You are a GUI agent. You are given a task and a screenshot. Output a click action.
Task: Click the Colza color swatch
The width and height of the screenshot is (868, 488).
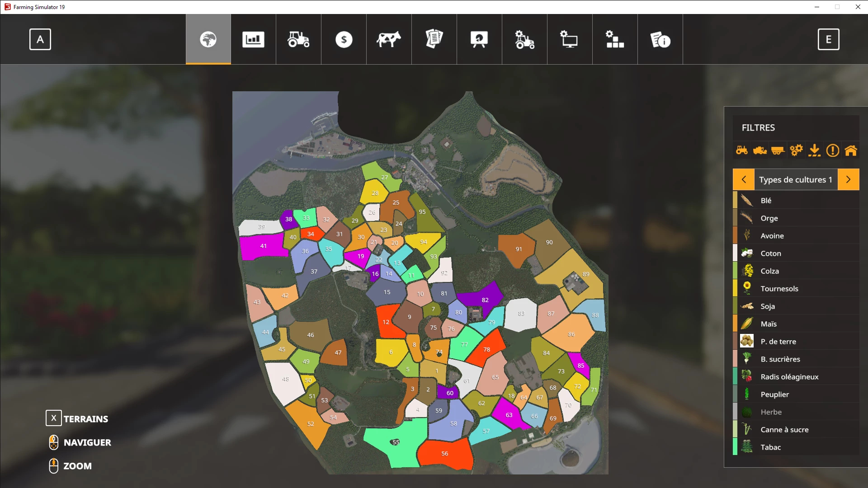pos(735,271)
